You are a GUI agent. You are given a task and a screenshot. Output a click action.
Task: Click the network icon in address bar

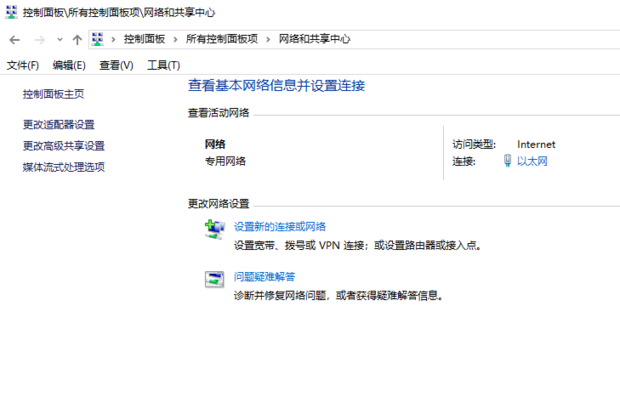click(97, 39)
